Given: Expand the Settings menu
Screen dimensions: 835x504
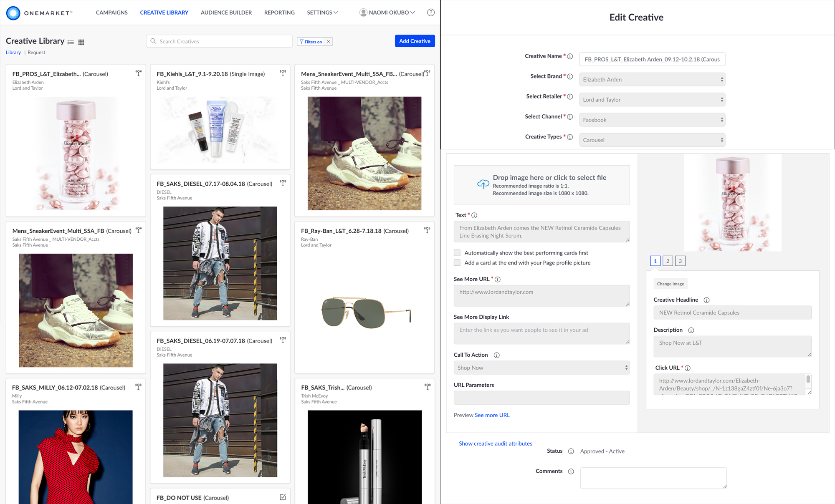Looking at the screenshot, I should tap(322, 13).
